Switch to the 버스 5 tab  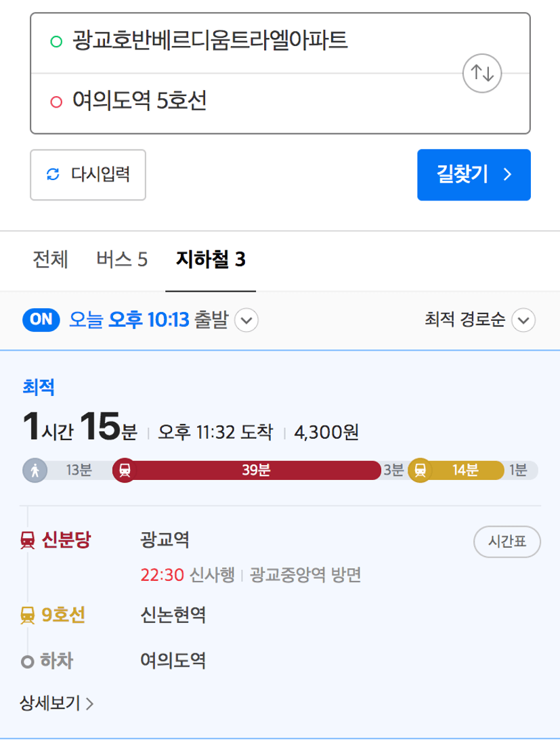click(122, 259)
